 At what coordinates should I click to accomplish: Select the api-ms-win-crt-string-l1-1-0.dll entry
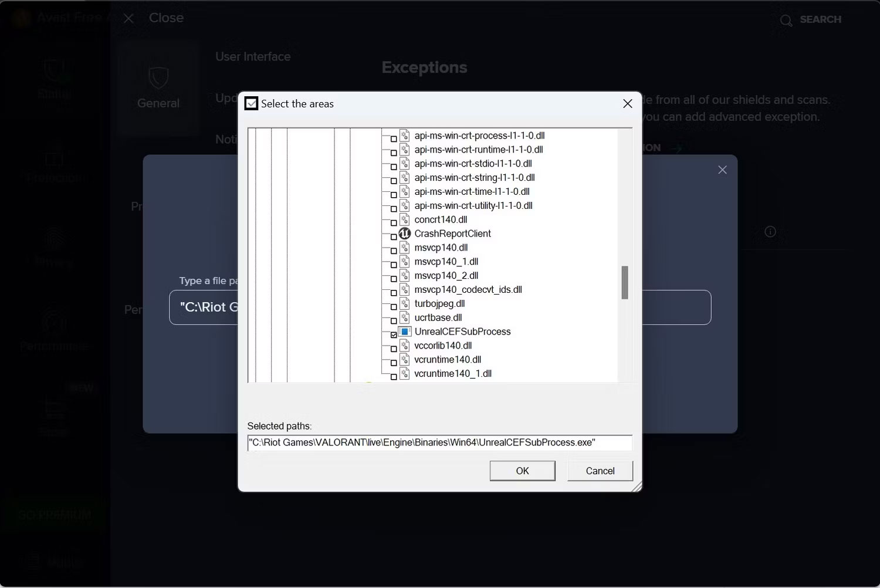(x=475, y=178)
